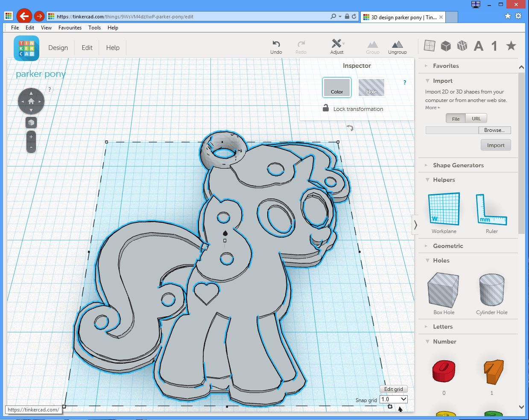This screenshot has height=420, width=529.
Task: Click the Inspector help question mark
Action: [x=405, y=82]
